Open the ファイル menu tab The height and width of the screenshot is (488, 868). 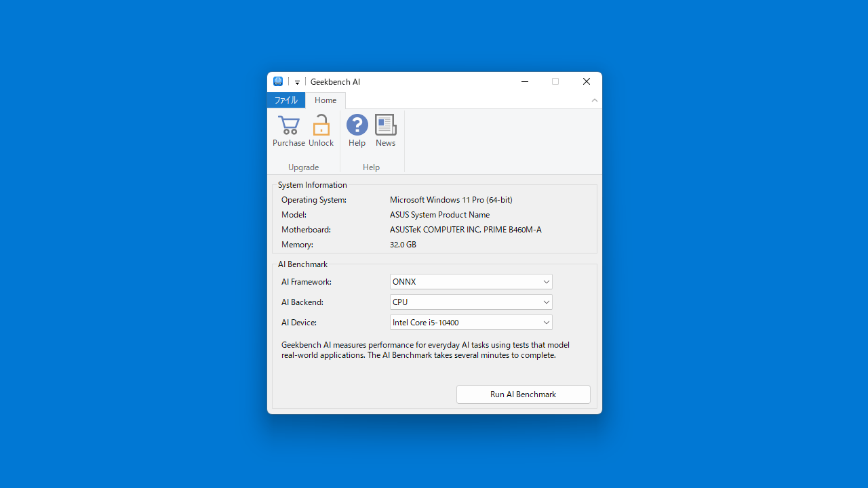pos(286,100)
